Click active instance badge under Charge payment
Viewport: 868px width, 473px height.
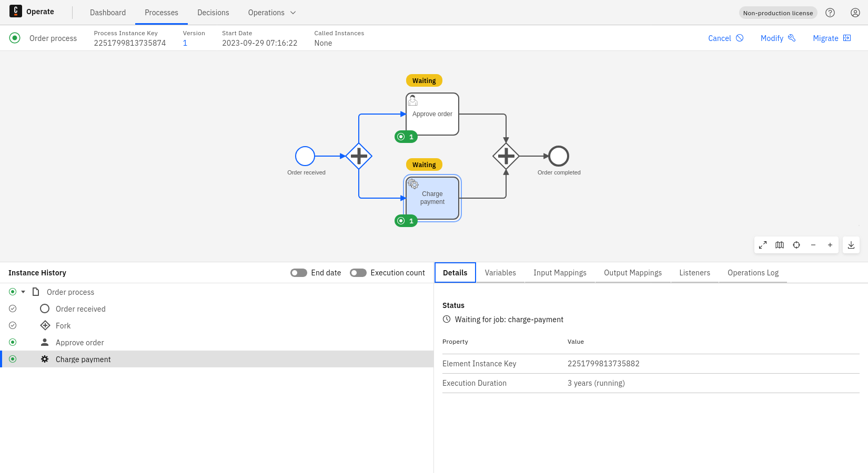pyautogui.click(x=406, y=221)
